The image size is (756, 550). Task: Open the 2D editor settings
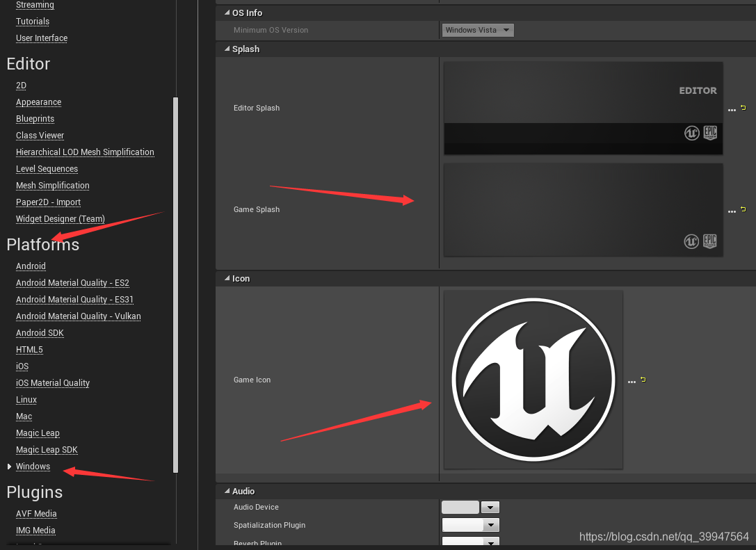(21, 86)
